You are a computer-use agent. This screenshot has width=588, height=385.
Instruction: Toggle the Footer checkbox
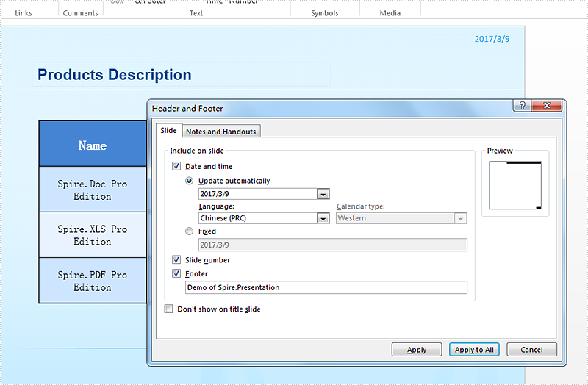coord(176,273)
